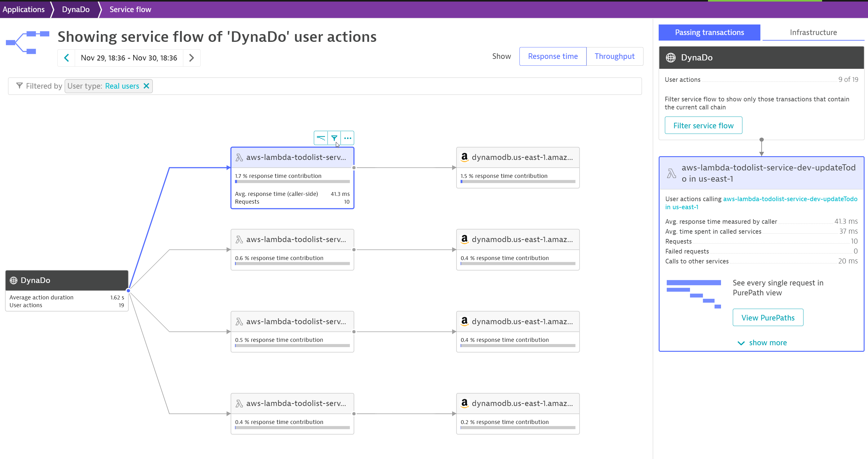Click the Filter service flow button
Screen dimensions: 868x459
coord(703,125)
